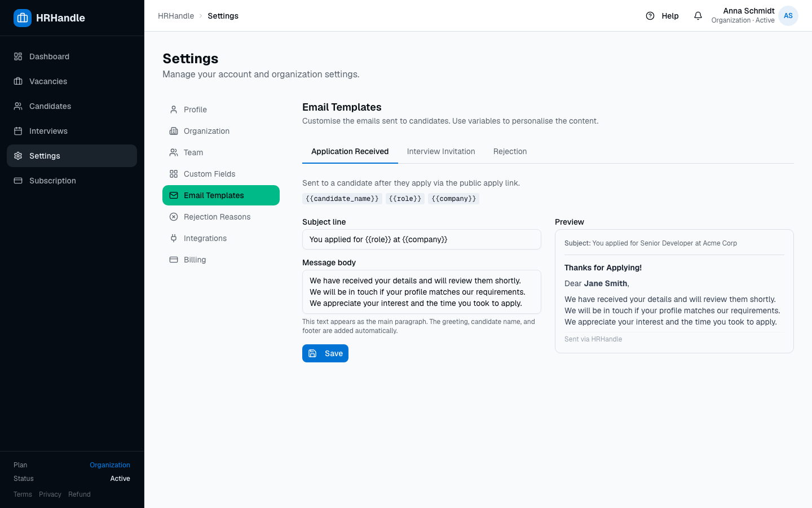Click the Team people icon
This screenshot has width=812, height=508.
[x=174, y=152]
